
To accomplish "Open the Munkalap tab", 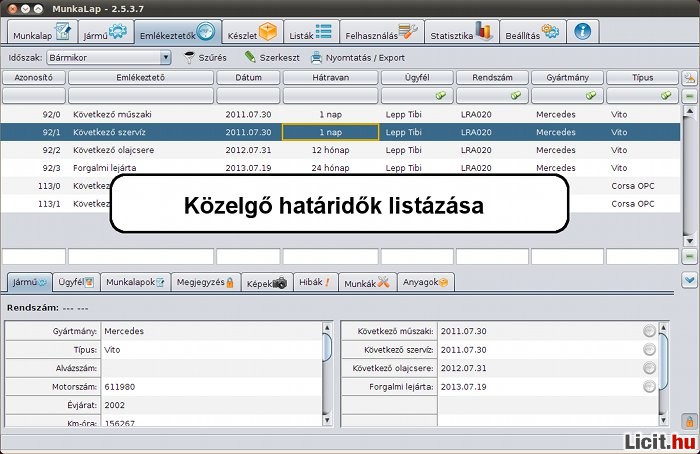I will point(42,32).
